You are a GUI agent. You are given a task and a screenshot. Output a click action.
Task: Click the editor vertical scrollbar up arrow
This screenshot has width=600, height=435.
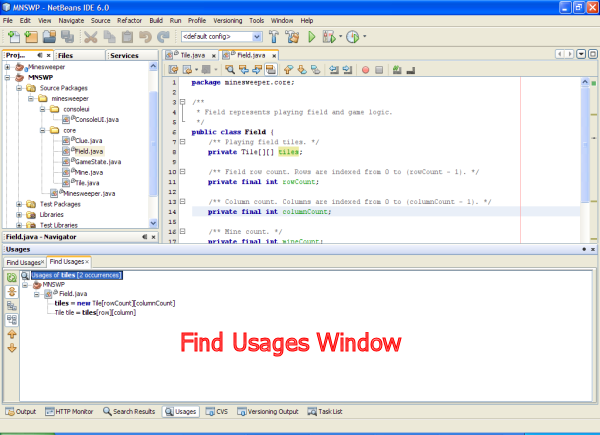tap(585, 82)
